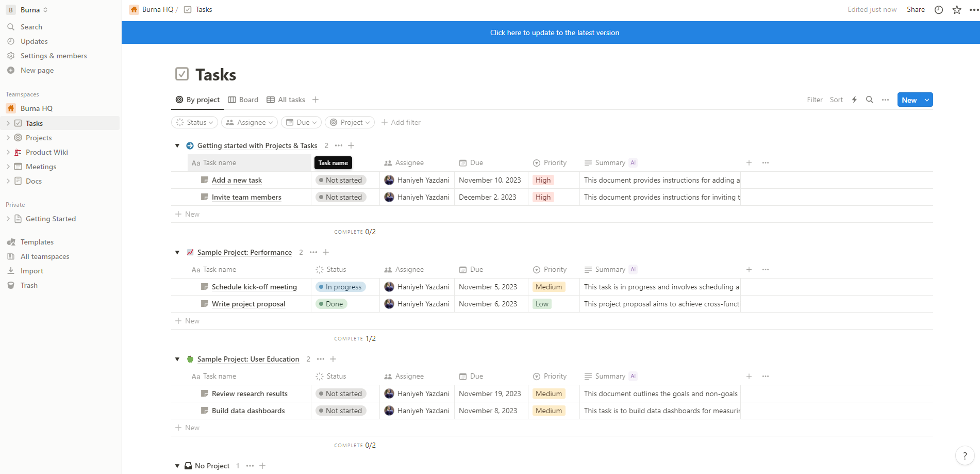980x474 pixels.
Task: Open database view options ellipsis
Action: 885,100
